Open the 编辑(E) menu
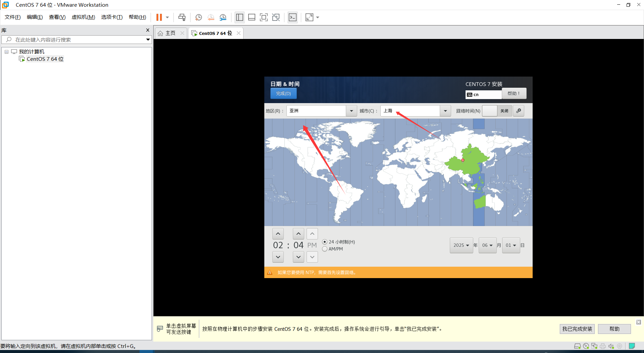The width and height of the screenshot is (644, 353). tap(35, 17)
